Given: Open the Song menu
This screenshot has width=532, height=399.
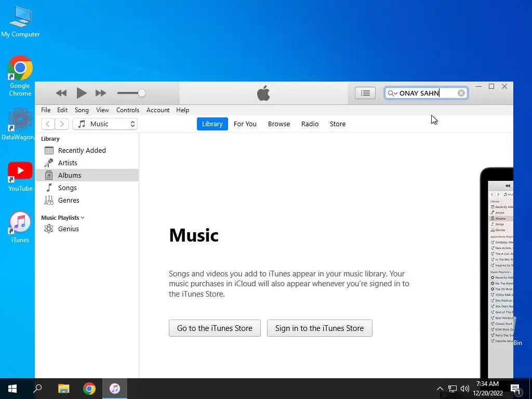Looking at the screenshot, I should 82,110.
